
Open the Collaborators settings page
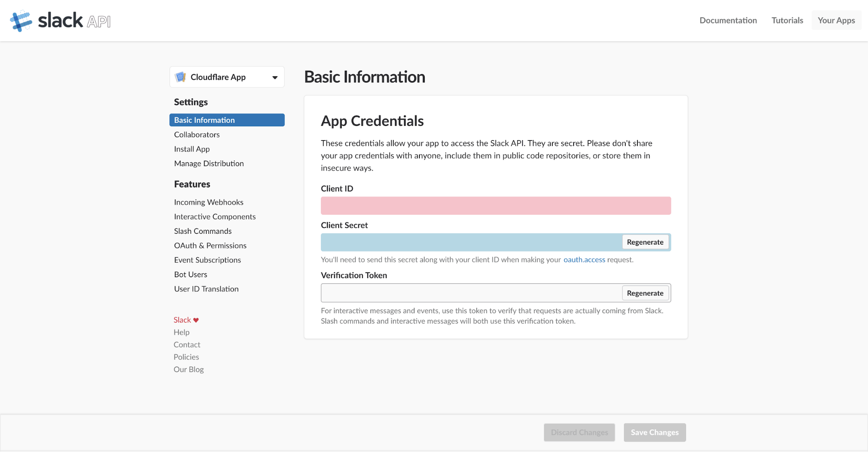pos(197,134)
